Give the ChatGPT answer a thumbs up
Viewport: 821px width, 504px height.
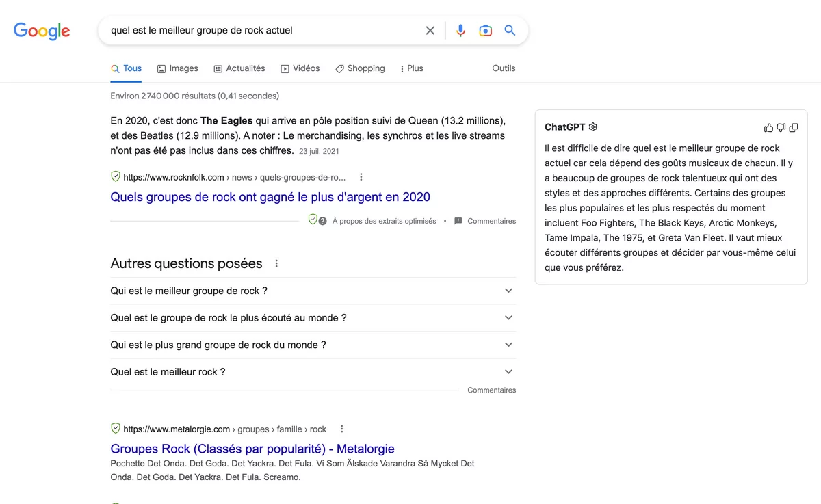coord(768,128)
